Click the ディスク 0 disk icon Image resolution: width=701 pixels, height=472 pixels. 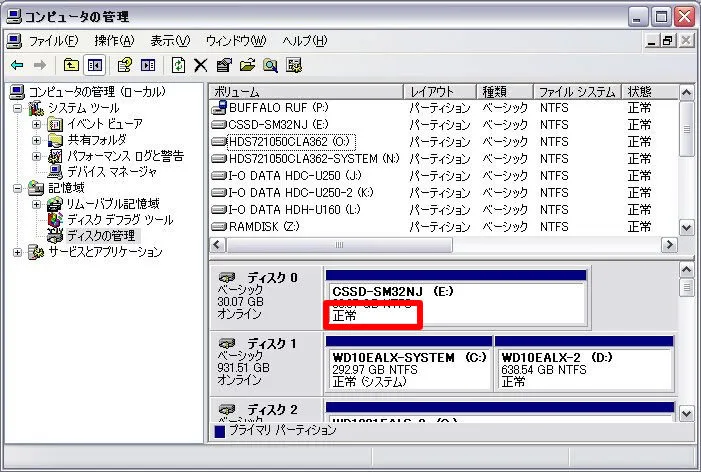[227, 277]
